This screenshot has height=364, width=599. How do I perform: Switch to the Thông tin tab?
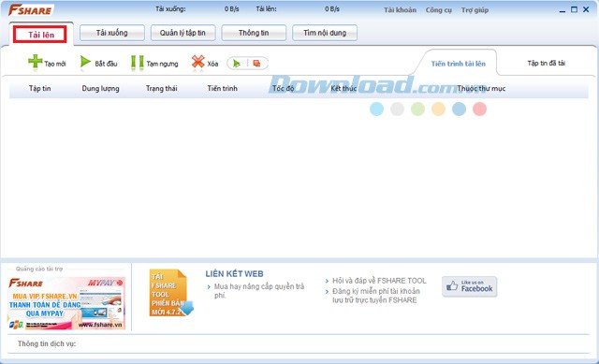point(254,33)
